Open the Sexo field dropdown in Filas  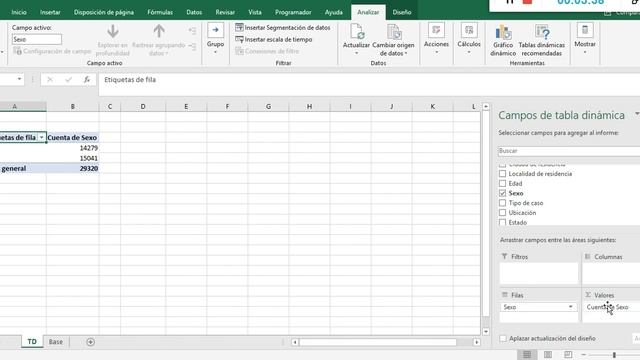click(x=570, y=307)
